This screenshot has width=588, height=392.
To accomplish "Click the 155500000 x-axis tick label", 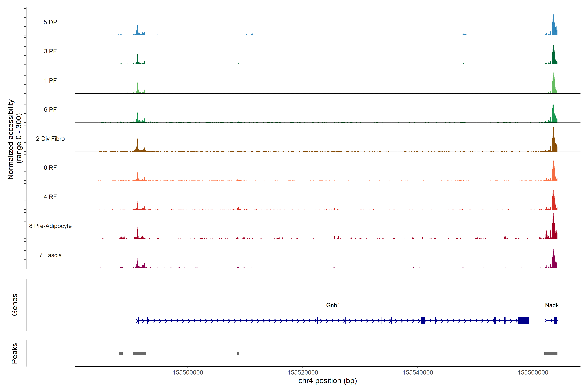I will tap(188, 373).
